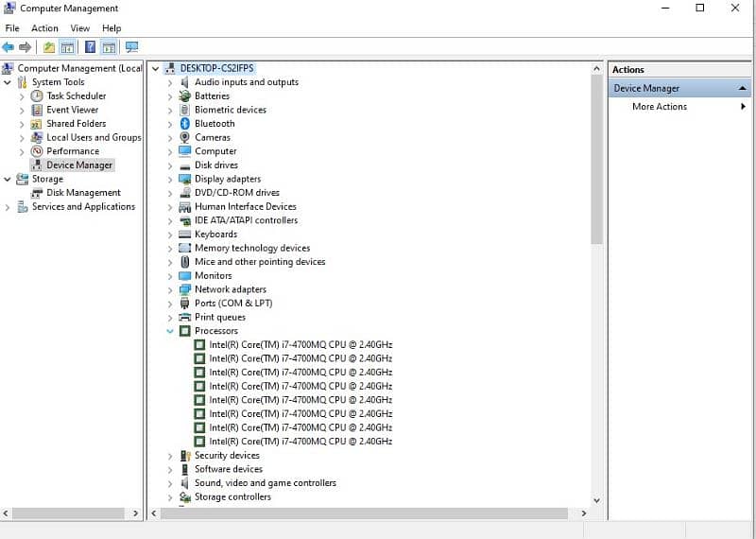Click the monitor scan toolbar icon

coord(131,47)
